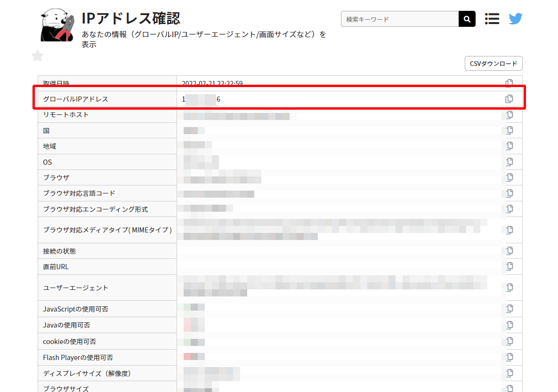Copy the JavaScriptの使用可否 value
Image resolution: width=558 pixels, height=392 pixels.
click(509, 309)
